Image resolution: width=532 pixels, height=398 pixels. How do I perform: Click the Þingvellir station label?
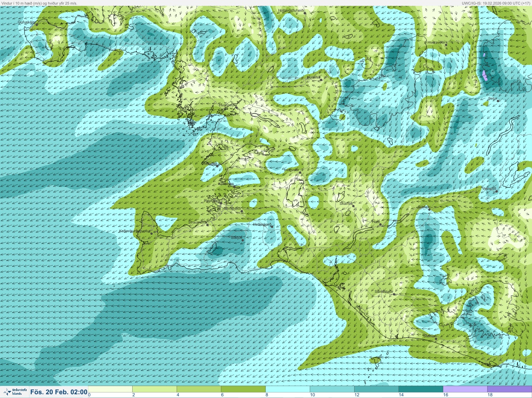291,170
